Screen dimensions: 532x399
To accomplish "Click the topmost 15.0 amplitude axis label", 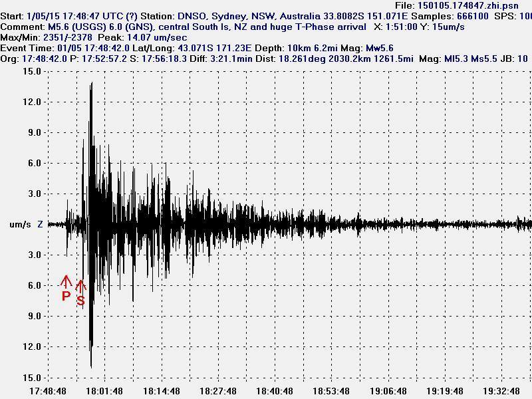I will click(32, 71).
